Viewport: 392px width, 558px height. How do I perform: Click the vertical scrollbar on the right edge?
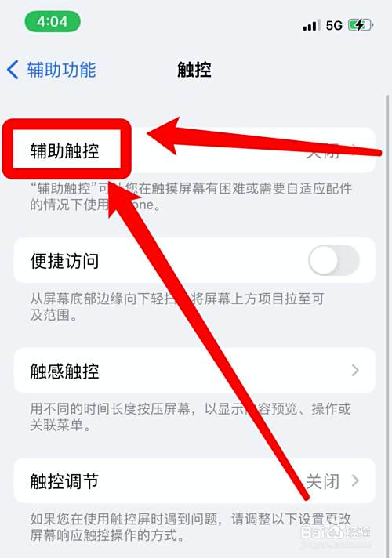pyautogui.click(x=387, y=321)
